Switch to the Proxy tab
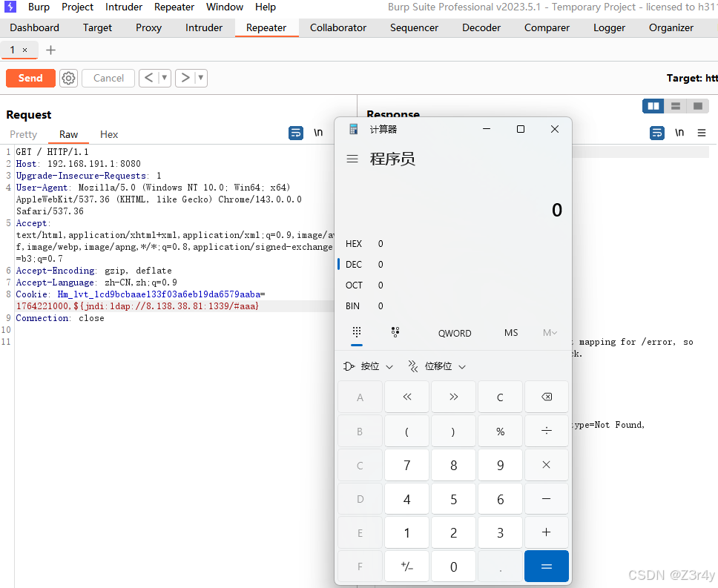 tap(149, 27)
